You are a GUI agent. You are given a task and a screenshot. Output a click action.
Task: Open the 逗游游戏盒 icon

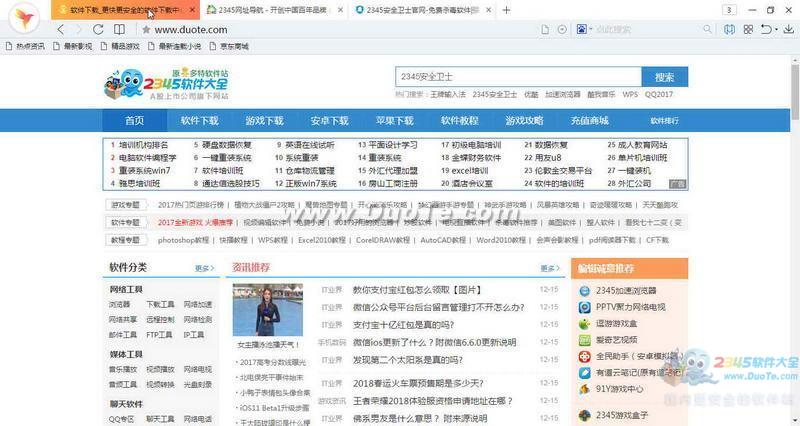(585, 323)
